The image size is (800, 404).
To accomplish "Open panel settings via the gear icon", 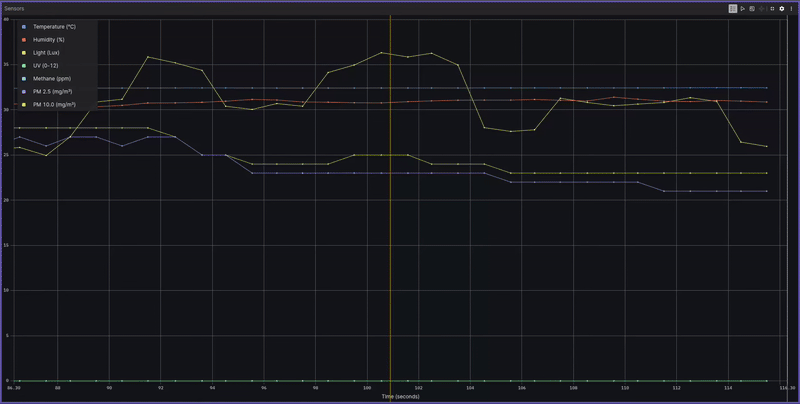I will point(782,8).
